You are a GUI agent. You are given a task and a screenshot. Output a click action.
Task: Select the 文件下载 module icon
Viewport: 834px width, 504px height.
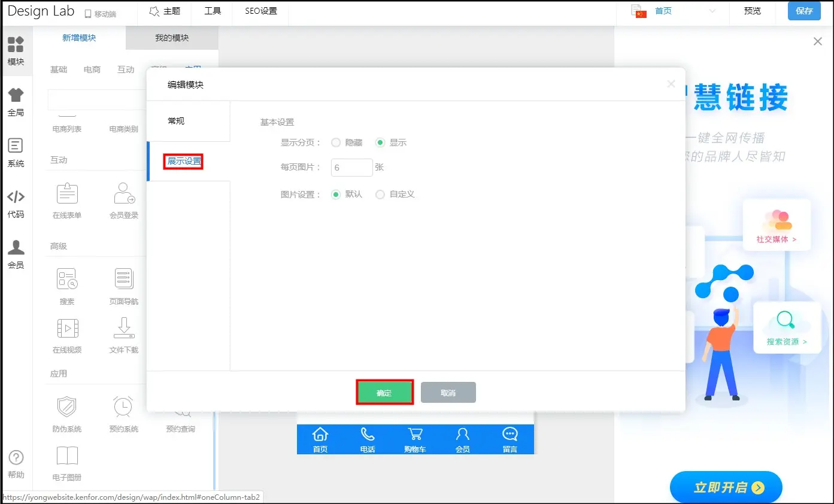click(x=124, y=329)
